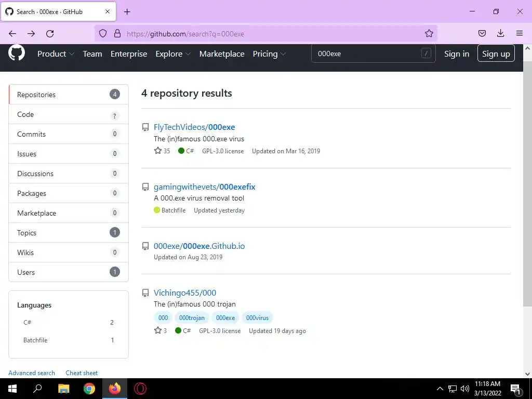Select the Packages filter
The width and height of the screenshot is (532, 399).
(x=69, y=193)
